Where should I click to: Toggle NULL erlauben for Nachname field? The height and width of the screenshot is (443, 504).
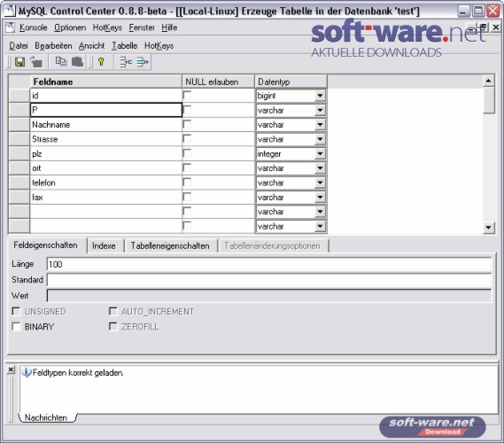pos(187,124)
